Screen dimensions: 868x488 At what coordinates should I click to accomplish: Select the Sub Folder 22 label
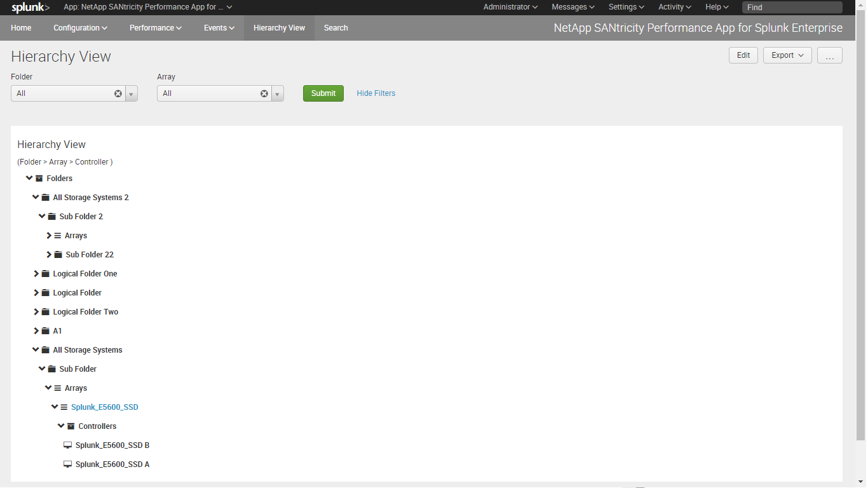90,255
